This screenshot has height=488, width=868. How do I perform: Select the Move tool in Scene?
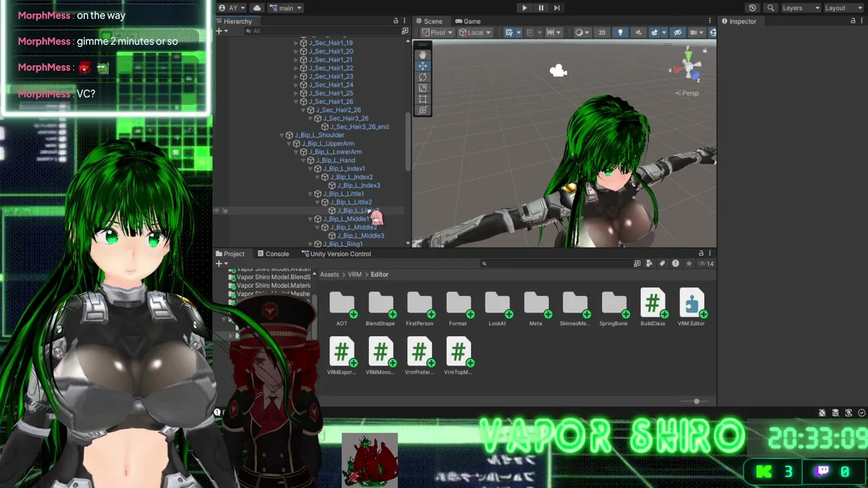[422, 66]
